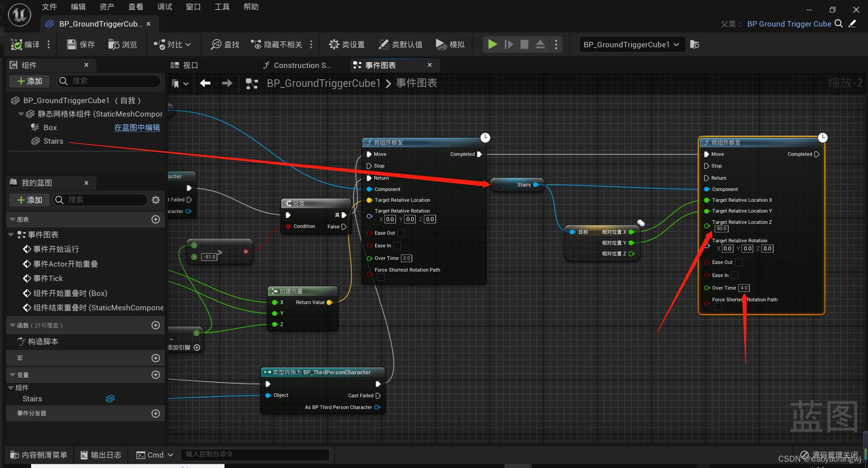
Task: Add a new function with plus icon
Action: point(156,325)
